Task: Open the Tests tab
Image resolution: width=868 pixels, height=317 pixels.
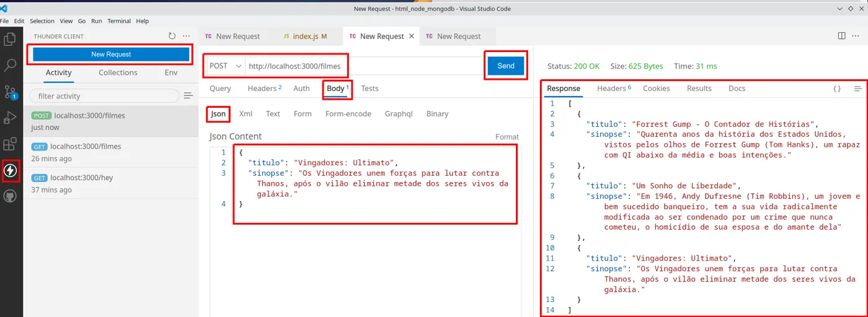Action: coord(370,89)
